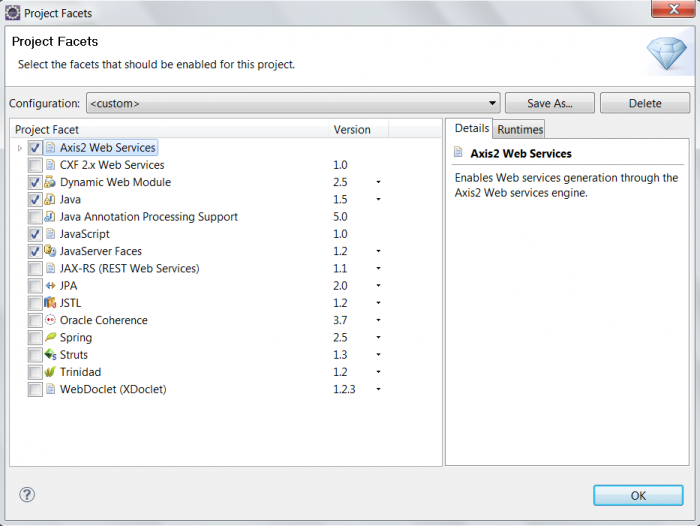This screenshot has width=700, height=526.
Task: Click the Java facet icon
Action: pyautogui.click(x=50, y=199)
